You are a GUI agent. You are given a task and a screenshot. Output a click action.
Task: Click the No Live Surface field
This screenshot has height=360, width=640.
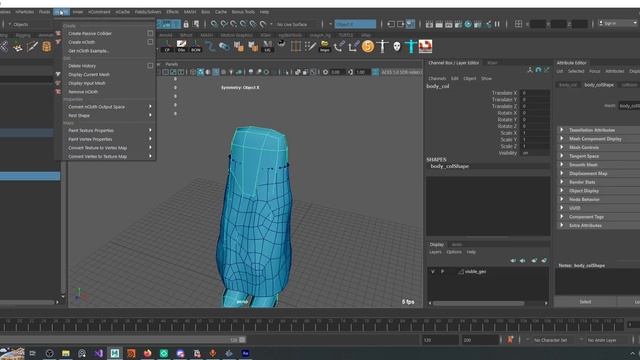[296, 24]
